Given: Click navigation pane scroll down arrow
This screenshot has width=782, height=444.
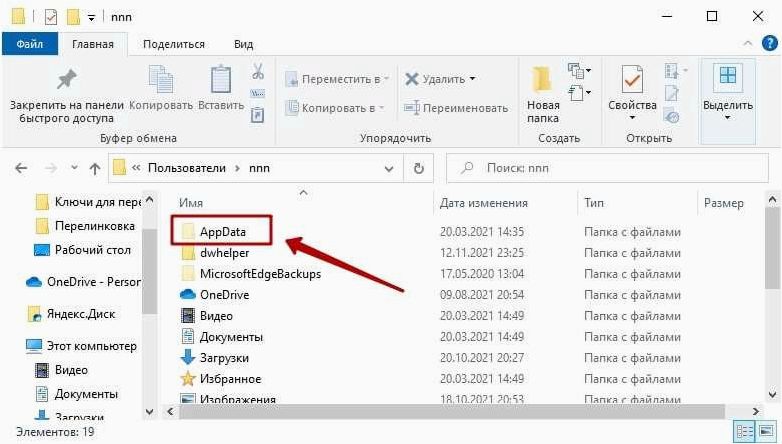Looking at the screenshot, I should pos(149,412).
